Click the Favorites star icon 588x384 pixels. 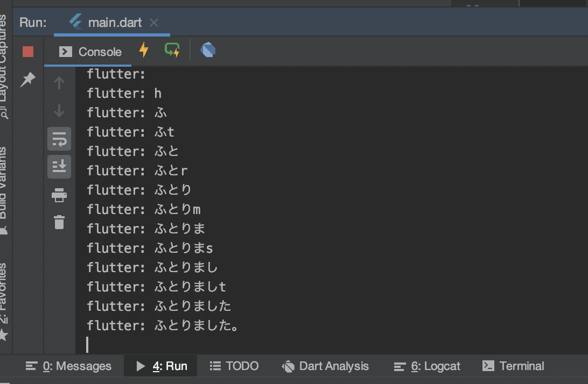click(3, 335)
